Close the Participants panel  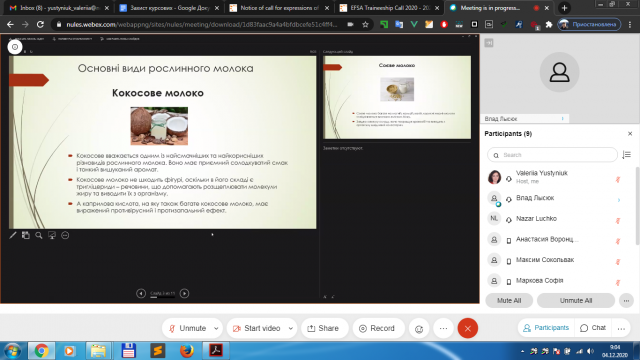[x=630, y=133]
